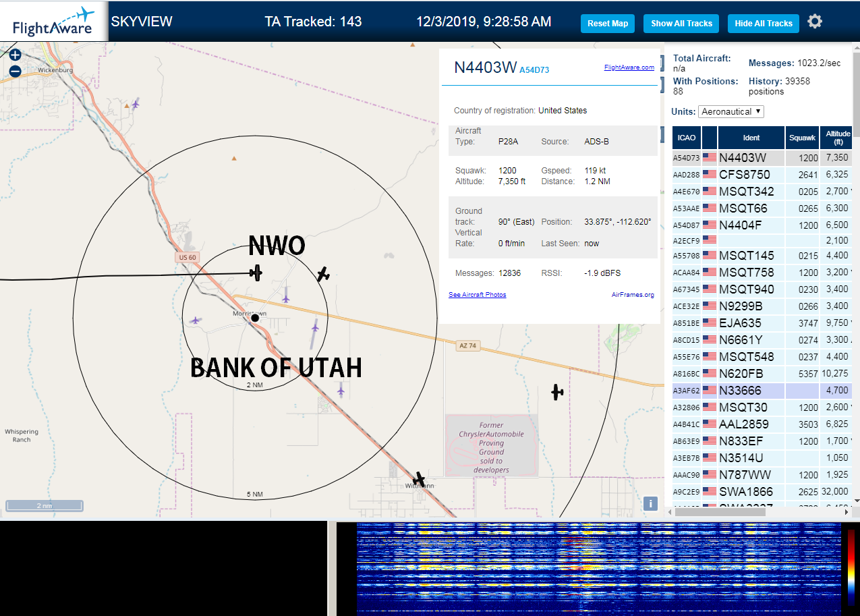Select black aircraft at end of track line
Viewport: 860px width, 616px height.
[x=256, y=273]
